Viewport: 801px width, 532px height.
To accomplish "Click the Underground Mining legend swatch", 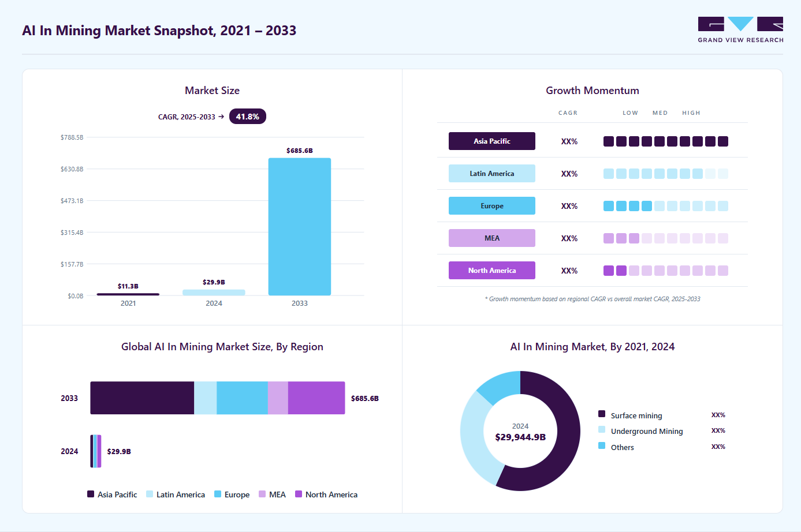I will [x=602, y=429].
